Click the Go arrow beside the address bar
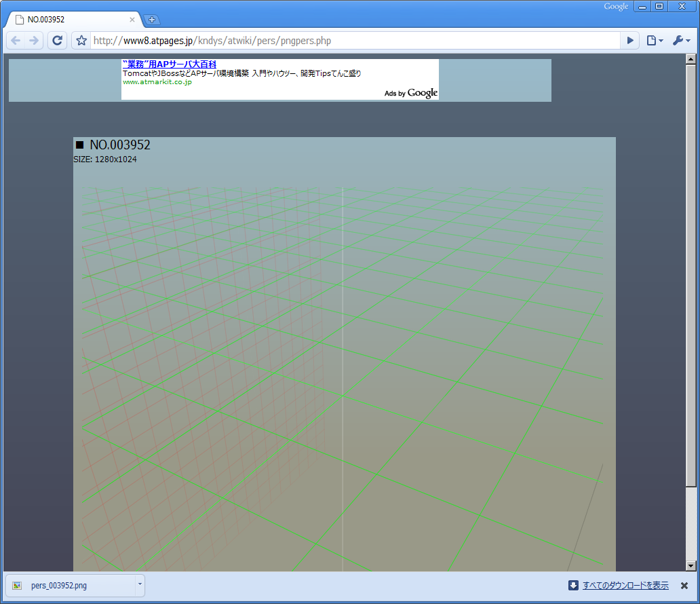This screenshot has height=604, width=700. pyautogui.click(x=630, y=41)
